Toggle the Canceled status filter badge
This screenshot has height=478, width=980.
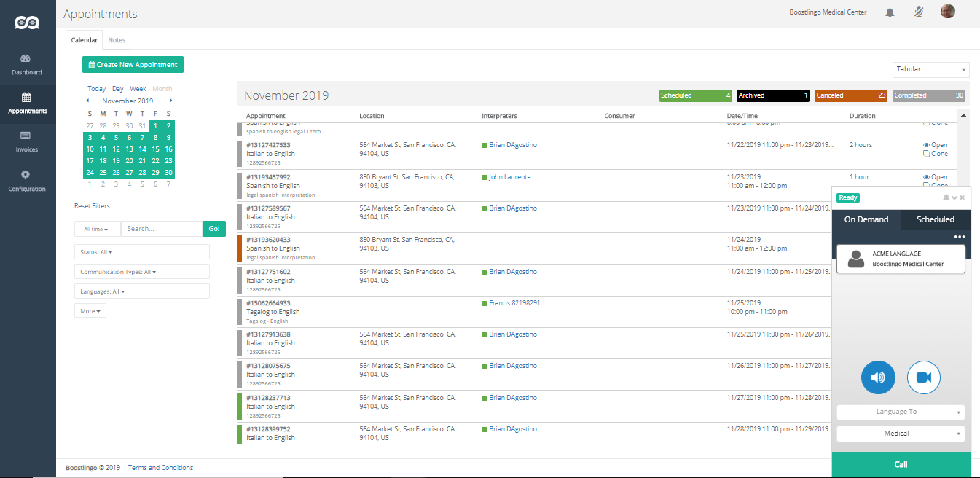851,95
